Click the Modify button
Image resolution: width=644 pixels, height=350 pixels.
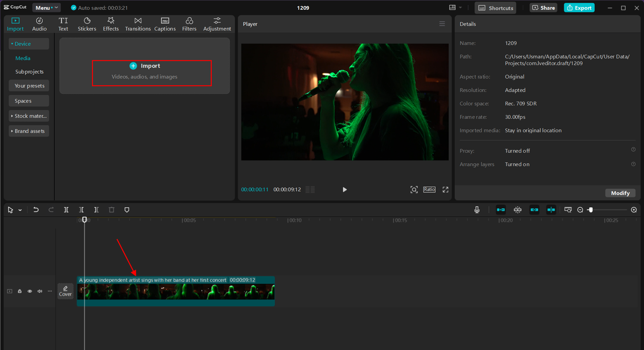tap(620, 193)
